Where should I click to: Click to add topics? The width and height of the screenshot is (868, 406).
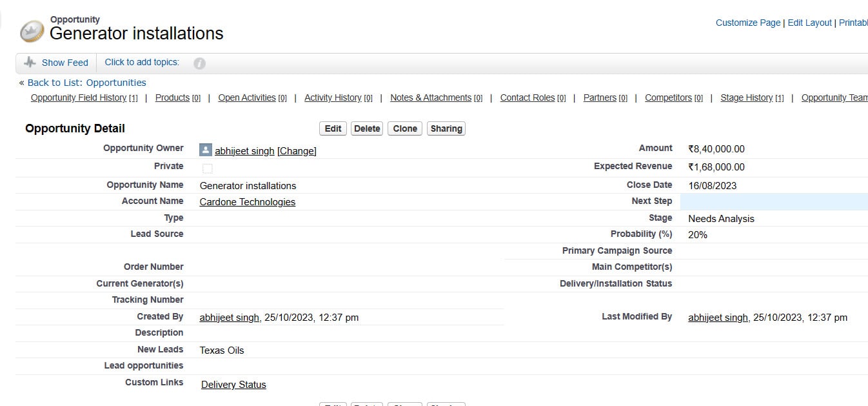(x=142, y=63)
